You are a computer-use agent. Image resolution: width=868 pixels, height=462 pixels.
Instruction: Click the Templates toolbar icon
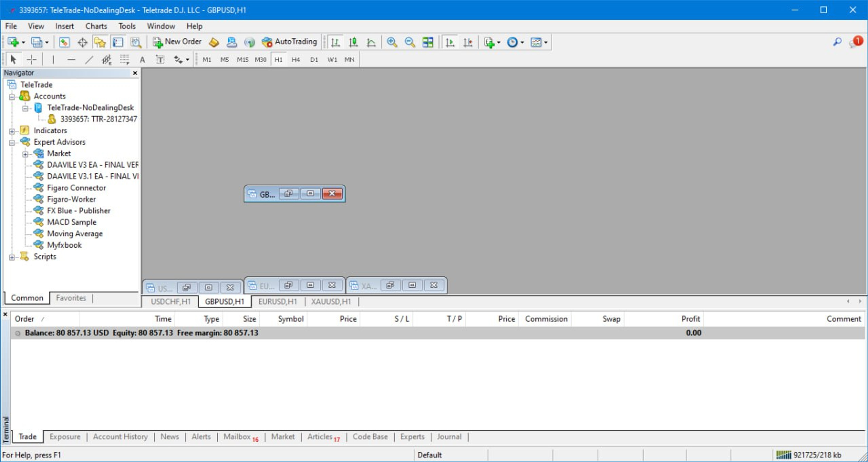coord(536,42)
